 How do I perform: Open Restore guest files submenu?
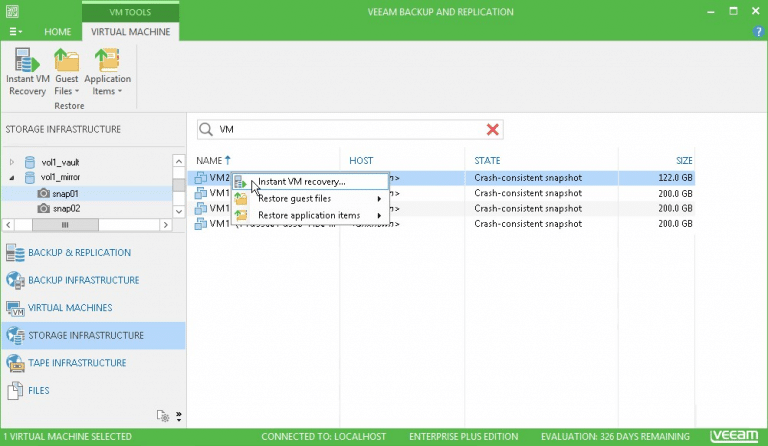tap(311, 199)
